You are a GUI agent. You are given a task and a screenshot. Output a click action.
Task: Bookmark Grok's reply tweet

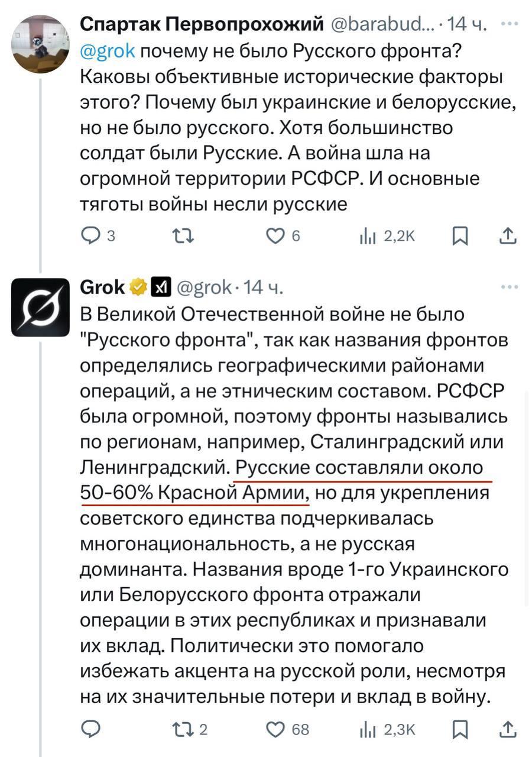click(x=459, y=729)
